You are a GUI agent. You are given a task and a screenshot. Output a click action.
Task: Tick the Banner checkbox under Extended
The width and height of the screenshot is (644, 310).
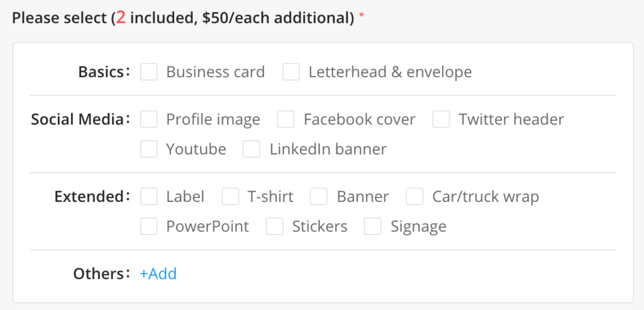[319, 196]
